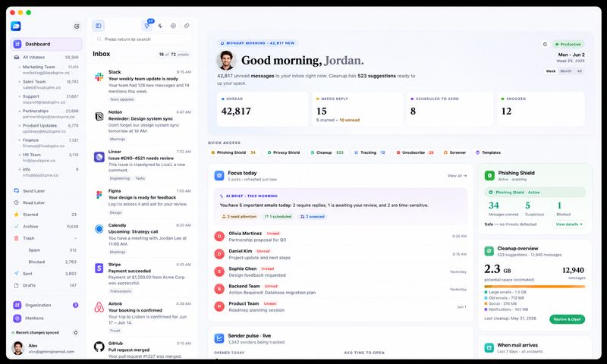Click the Organization sidebar icon
Screen dimensions: 607x364
point(17,305)
